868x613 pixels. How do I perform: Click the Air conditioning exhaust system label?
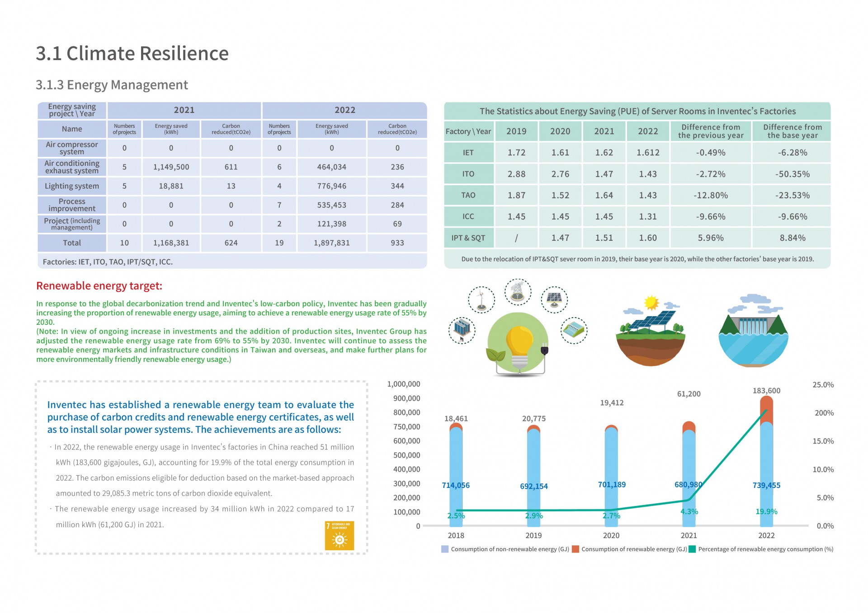tap(72, 167)
